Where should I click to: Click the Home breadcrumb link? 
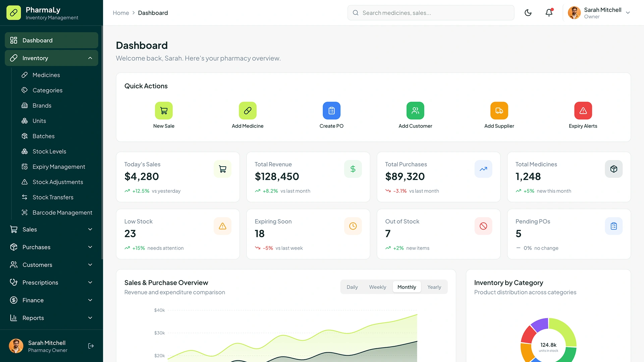click(x=121, y=13)
